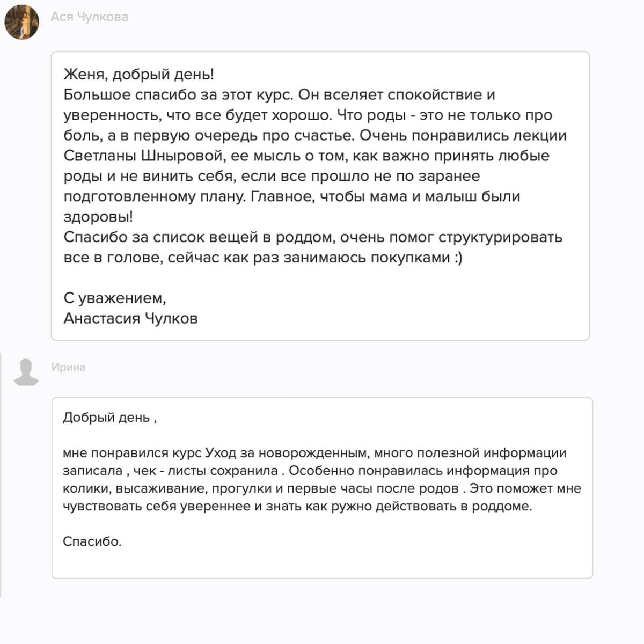Click Ася Чулкова's profile photo avatar
Viewport: 644px width, 644px height.
tap(22, 22)
